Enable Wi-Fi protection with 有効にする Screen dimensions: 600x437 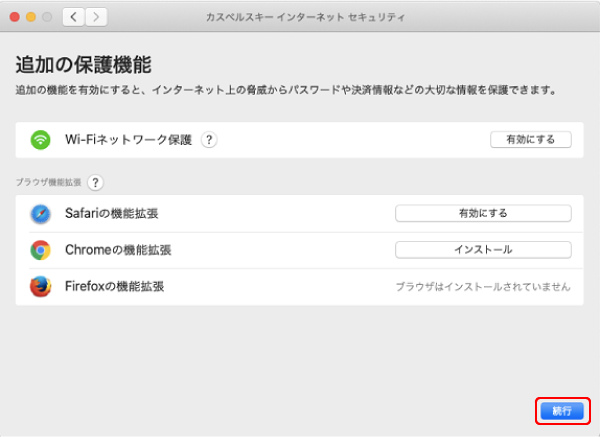pyautogui.click(x=531, y=140)
